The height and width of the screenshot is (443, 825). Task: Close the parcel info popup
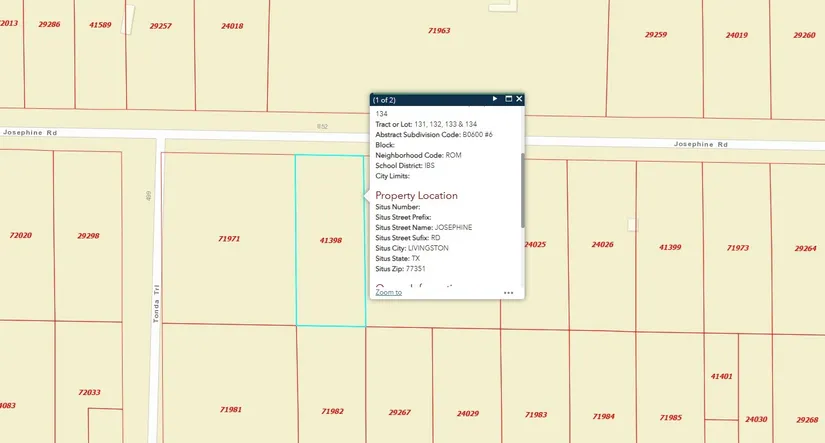pos(519,99)
